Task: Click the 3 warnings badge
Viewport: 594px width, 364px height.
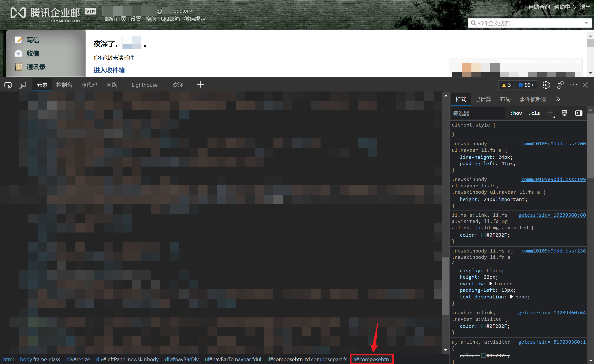Action: point(506,85)
